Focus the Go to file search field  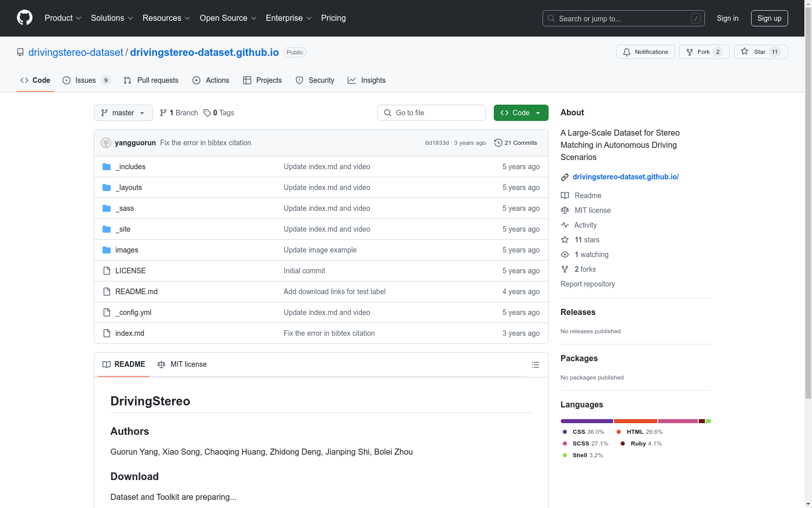tap(431, 113)
